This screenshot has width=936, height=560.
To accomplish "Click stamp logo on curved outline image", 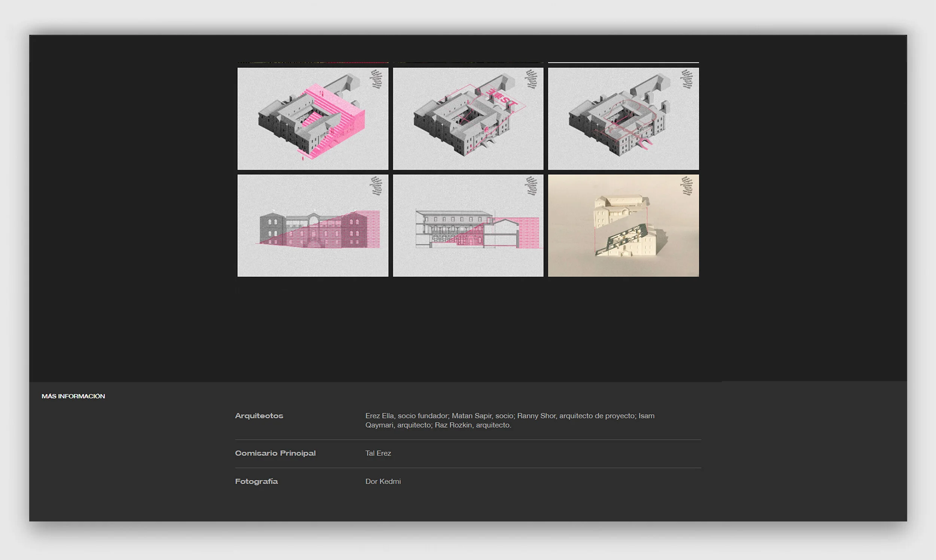I will coord(686,79).
